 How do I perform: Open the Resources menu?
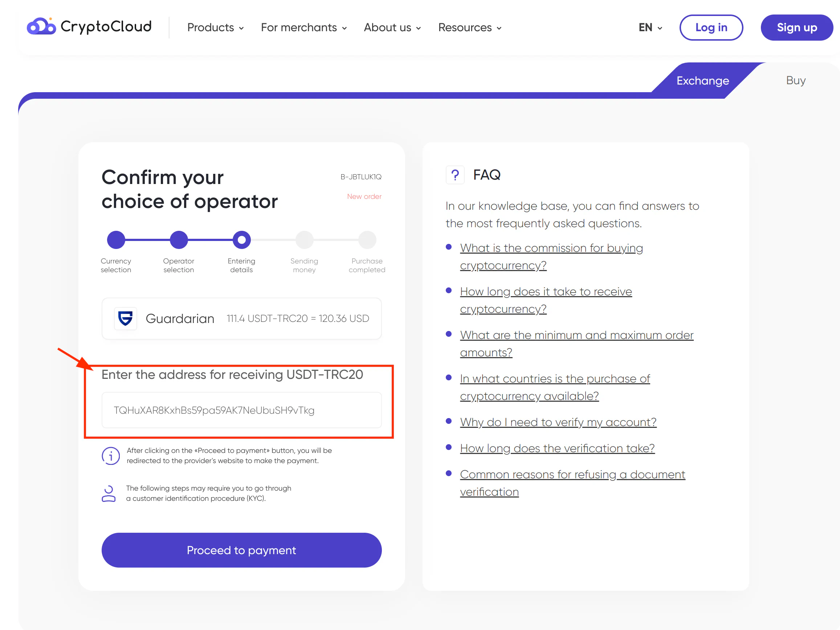(x=469, y=27)
